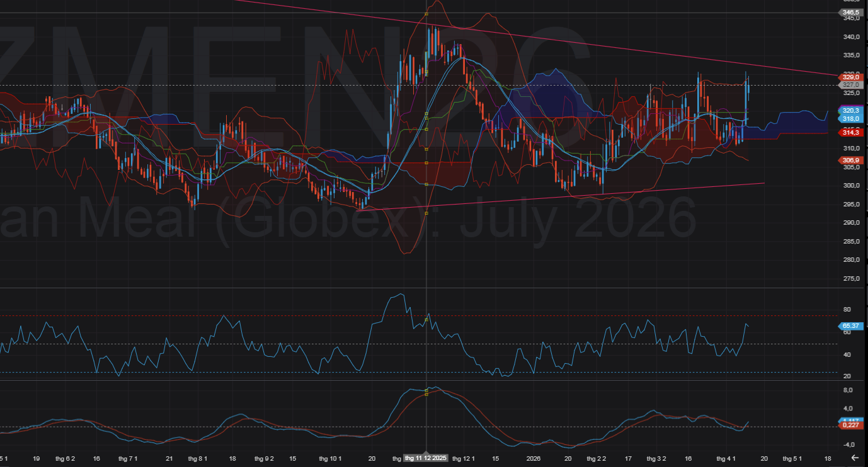Screen dimensions: 868x467
Task: Click the 2026 label on time axis
Action: click(534, 458)
